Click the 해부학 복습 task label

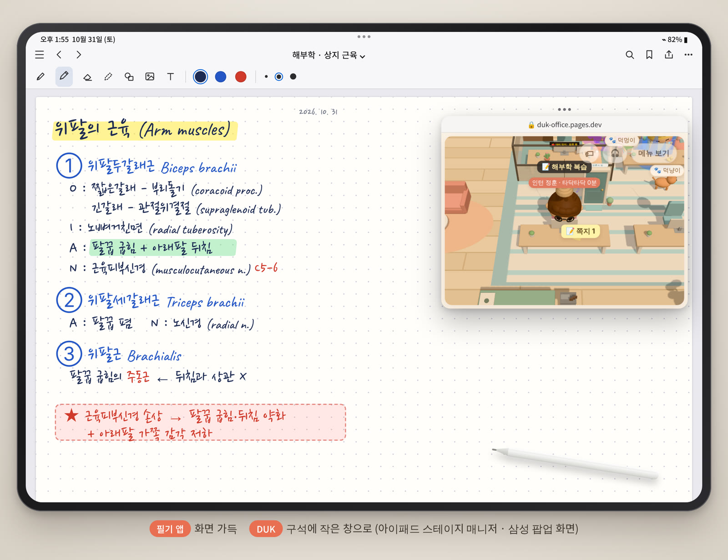(564, 167)
